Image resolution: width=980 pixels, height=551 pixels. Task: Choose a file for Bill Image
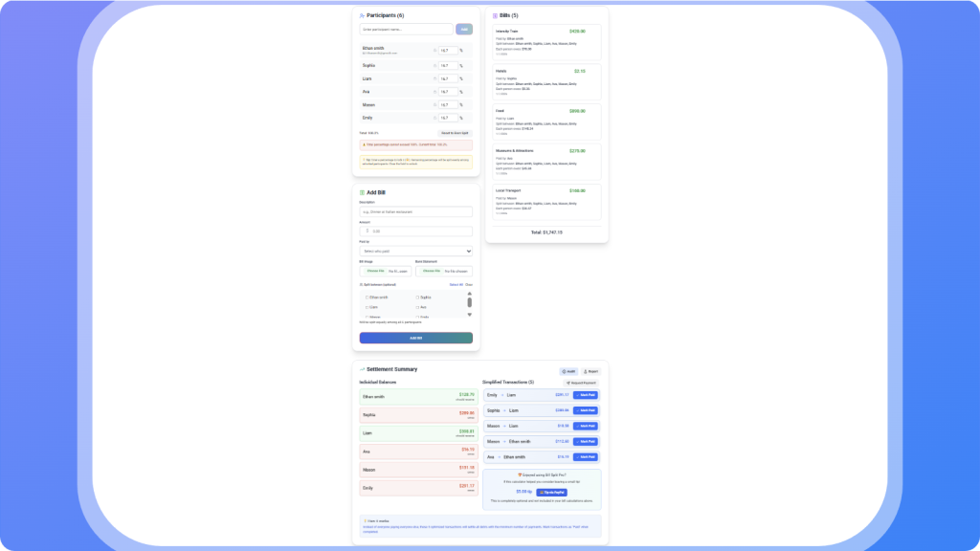click(x=375, y=271)
